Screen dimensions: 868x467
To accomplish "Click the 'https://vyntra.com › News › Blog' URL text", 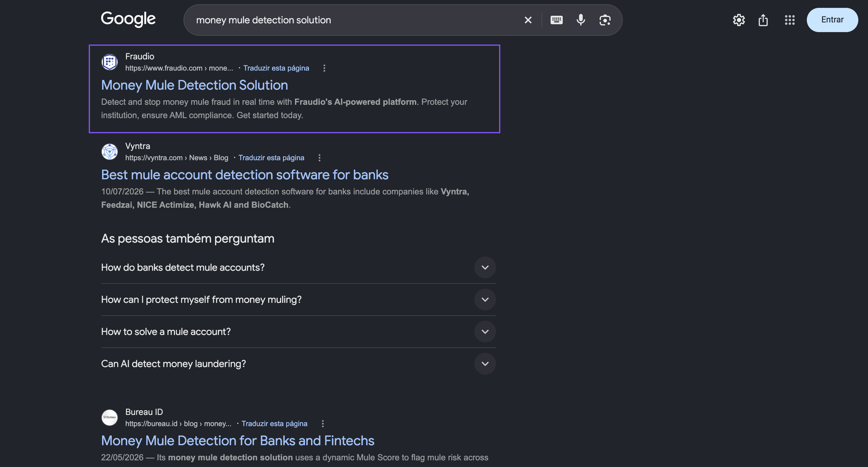I will [177, 158].
